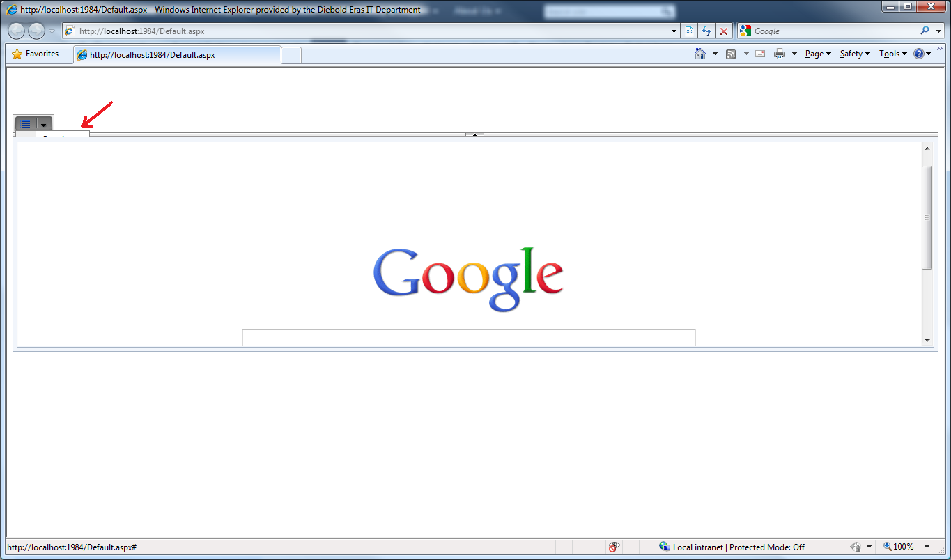Click the red Stop loading icon
This screenshot has height=560, width=951.
tap(724, 31)
